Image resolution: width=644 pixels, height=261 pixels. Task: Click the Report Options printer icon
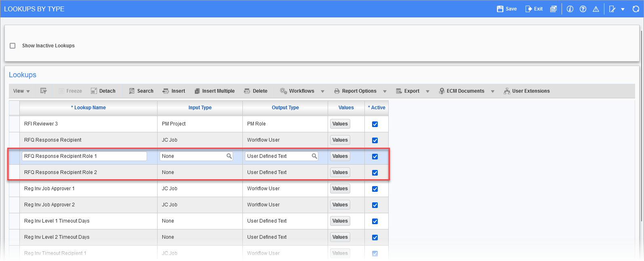pyautogui.click(x=337, y=91)
